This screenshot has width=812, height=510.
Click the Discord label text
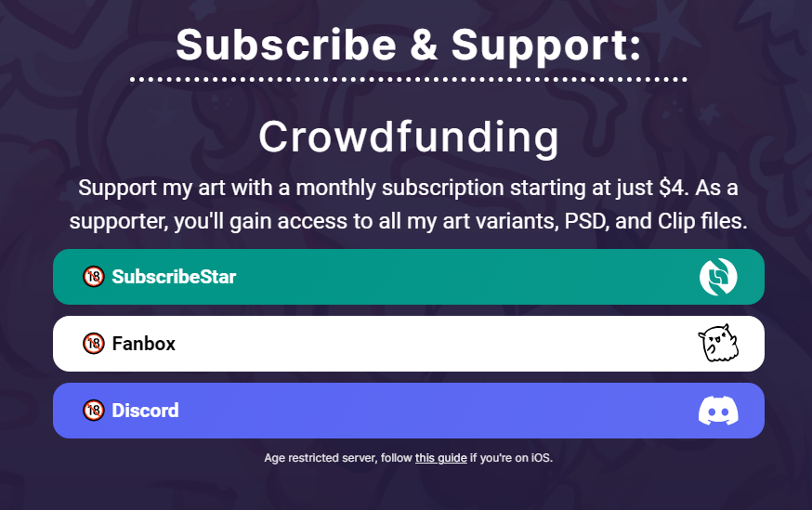(145, 411)
